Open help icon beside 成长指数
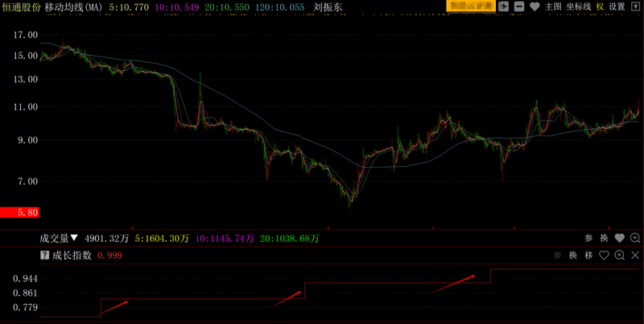644x324 pixels. pos(44,255)
